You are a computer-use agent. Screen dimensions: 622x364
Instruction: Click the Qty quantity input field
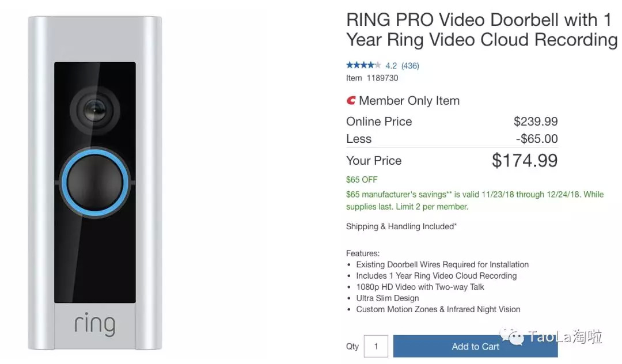point(376,346)
